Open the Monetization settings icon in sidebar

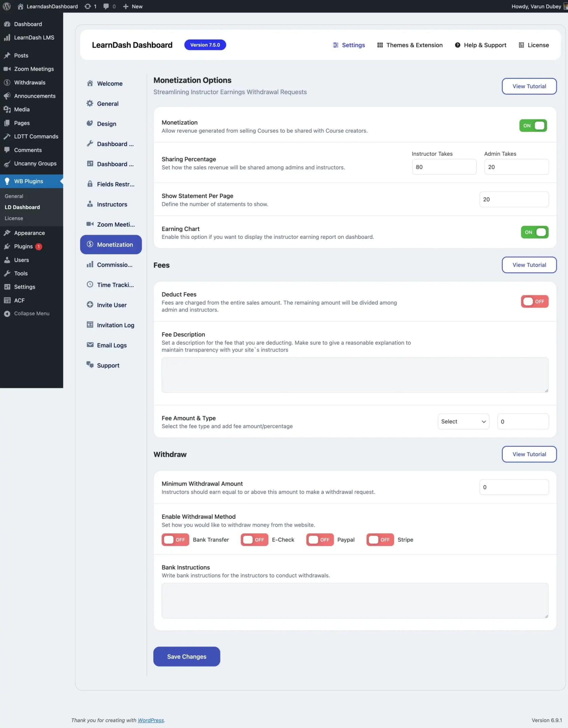point(91,244)
